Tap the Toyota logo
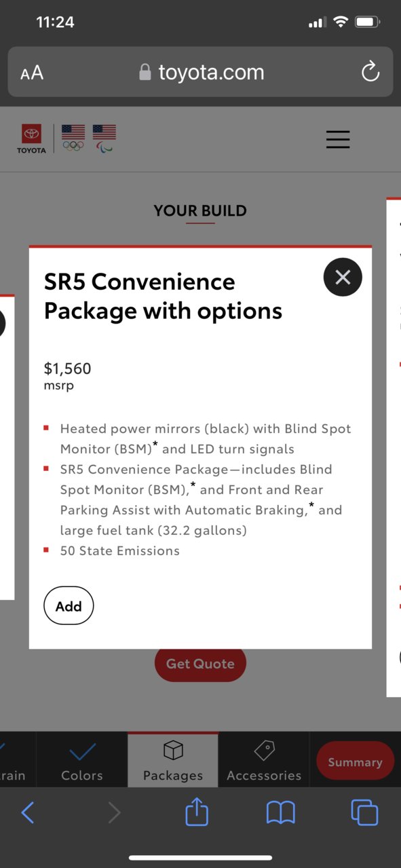This screenshot has height=868, width=401. coord(32,138)
